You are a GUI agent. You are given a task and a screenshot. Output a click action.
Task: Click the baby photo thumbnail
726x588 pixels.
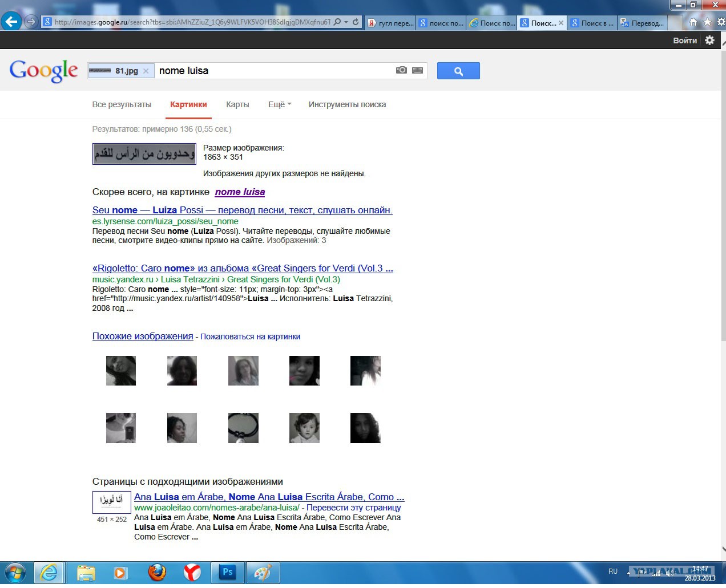(304, 428)
